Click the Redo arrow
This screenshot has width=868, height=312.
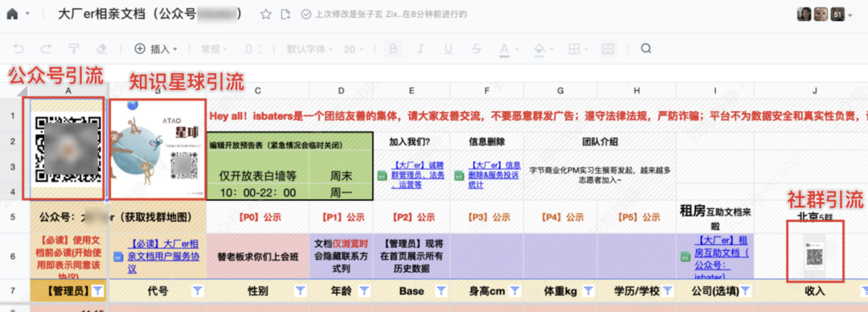coord(46,49)
